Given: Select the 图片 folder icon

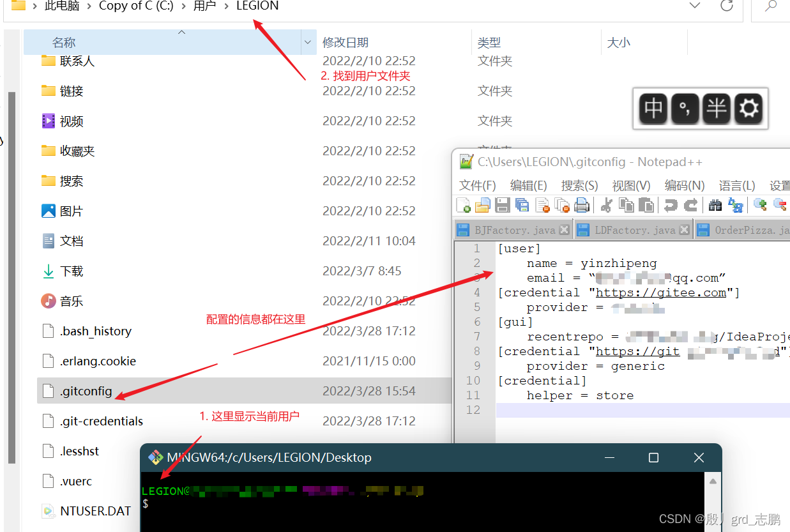Looking at the screenshot, I should click(x=49, y=211).
